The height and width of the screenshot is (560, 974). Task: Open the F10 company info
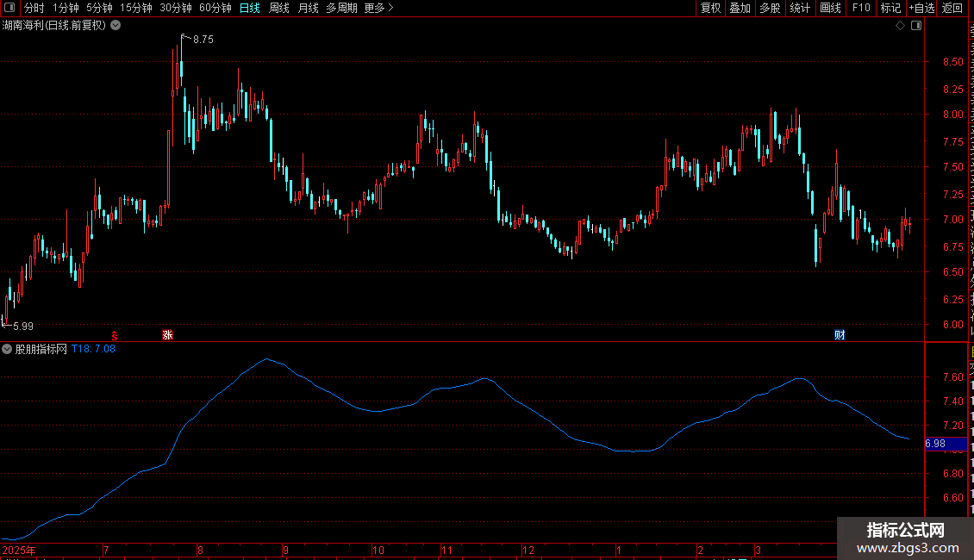coord(861,8)
